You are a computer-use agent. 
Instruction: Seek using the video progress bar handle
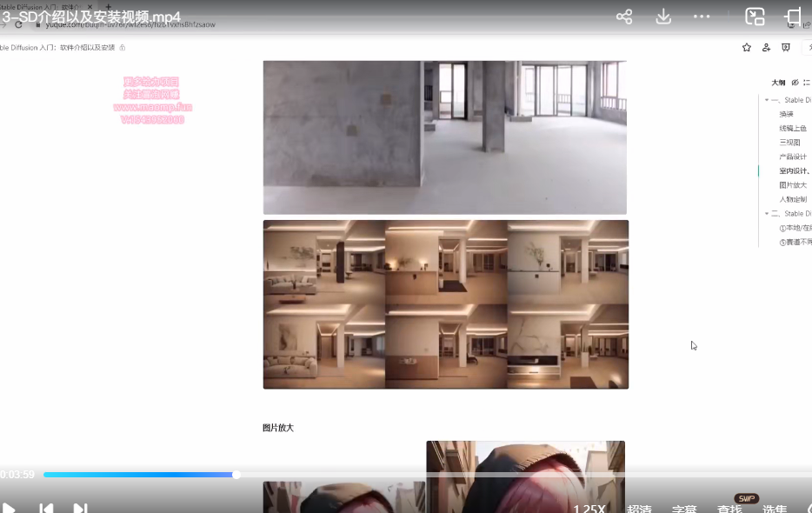click(x=236, y=475)
